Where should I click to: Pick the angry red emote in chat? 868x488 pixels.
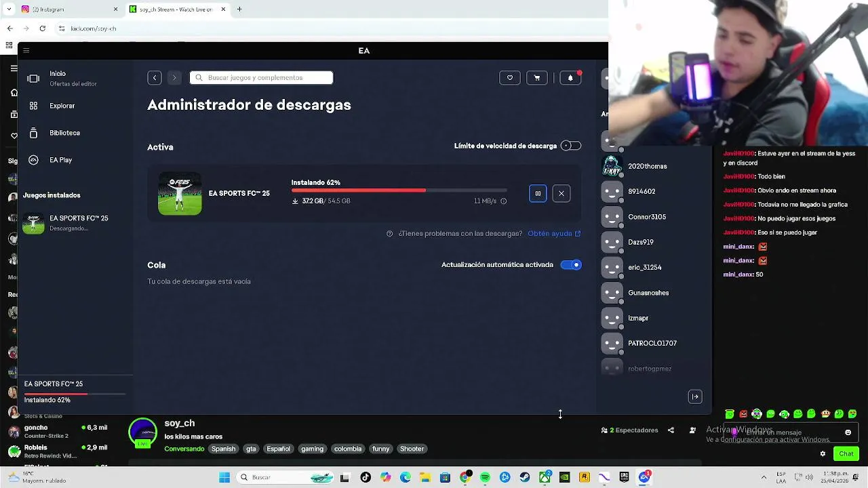click(743, 414)
